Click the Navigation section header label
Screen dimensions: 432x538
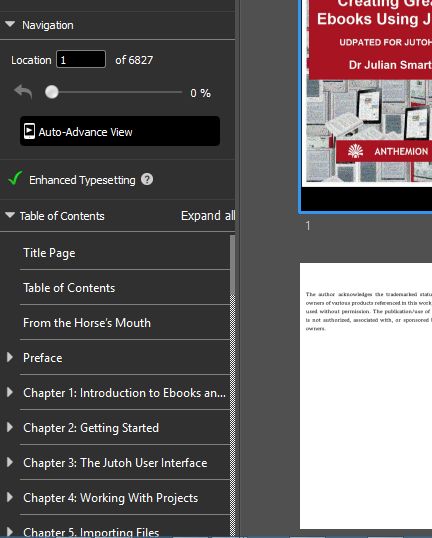(48, 25)
